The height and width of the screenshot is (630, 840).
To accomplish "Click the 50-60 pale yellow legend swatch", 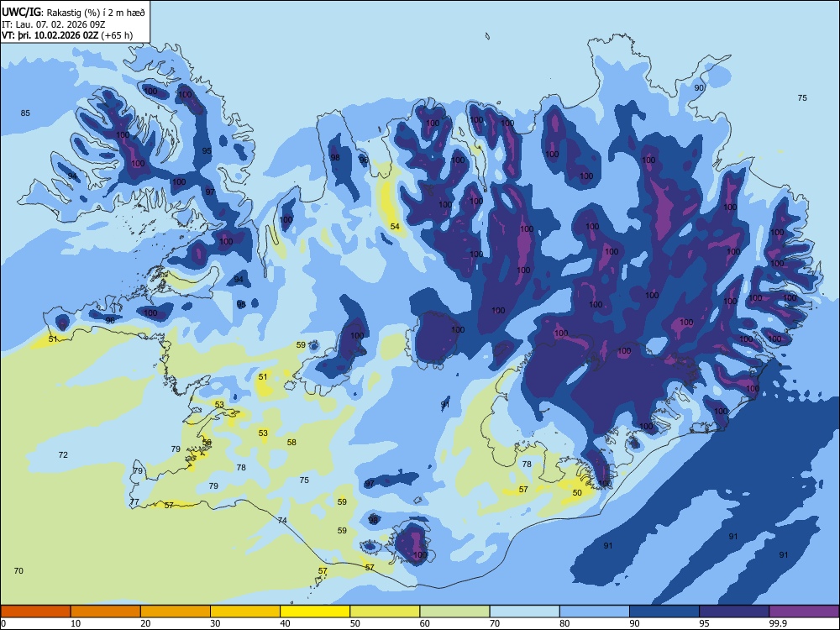I will tap(385, 612).
